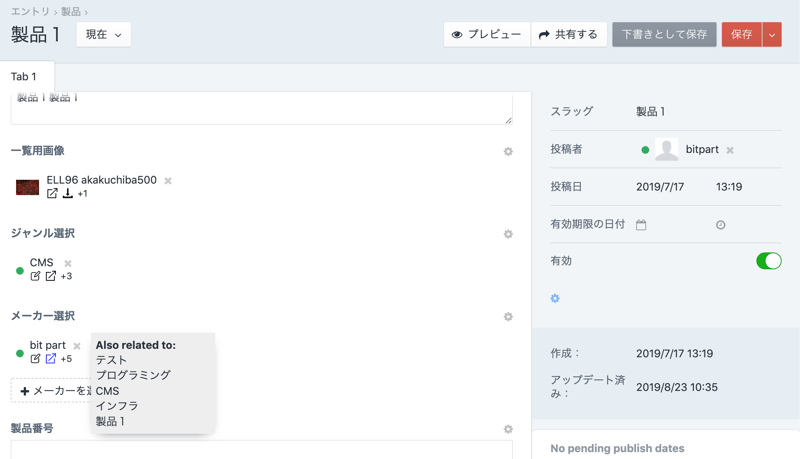This screenshot has height=459, width=800.
Task: Toggle the 有効 enabled switch
Action: [x=768, y=261]
